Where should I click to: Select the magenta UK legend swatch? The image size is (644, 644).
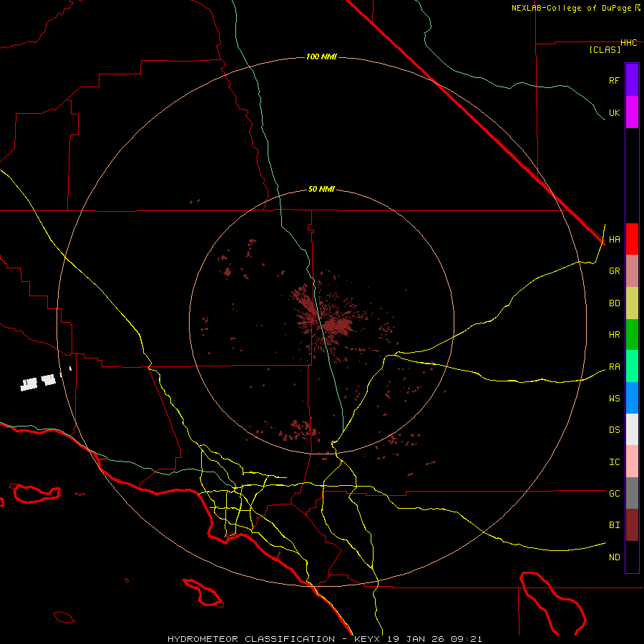point(632,112)
